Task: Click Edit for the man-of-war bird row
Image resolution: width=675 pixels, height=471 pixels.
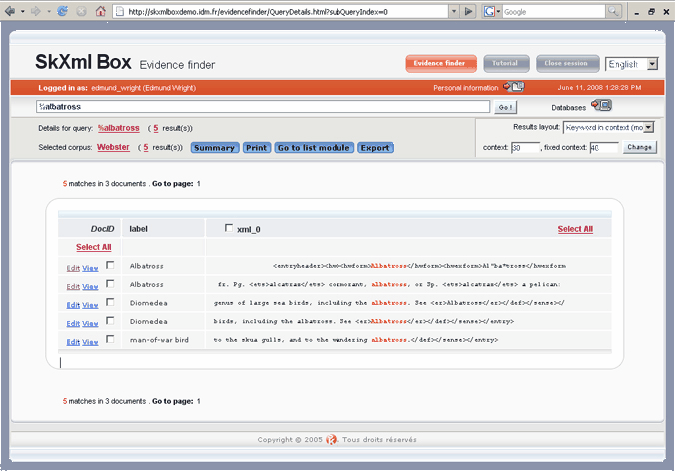Action: click(73, 342)
